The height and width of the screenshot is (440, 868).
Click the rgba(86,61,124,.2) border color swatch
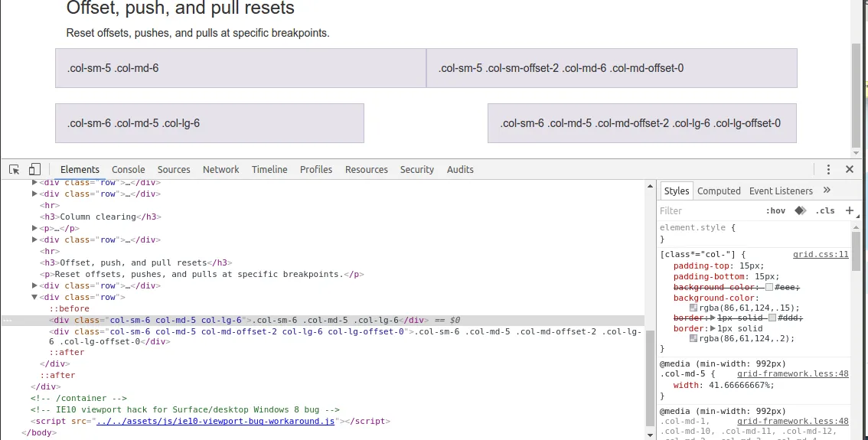click(693, 339)
